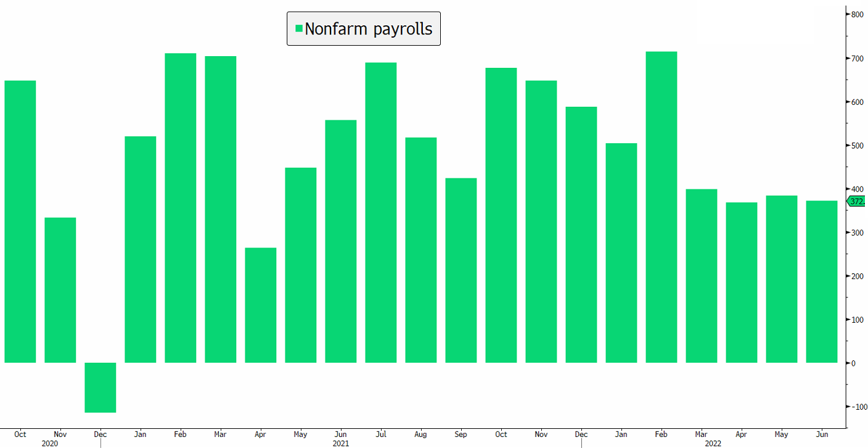Click the 2020 year label on x-axis
Screen dimensions: 868x448
(x=50, y=443)
